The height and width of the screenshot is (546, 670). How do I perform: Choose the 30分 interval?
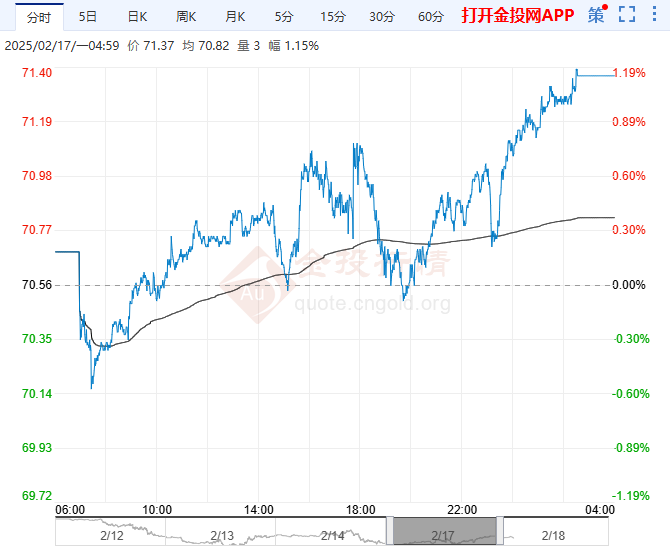pos(381,16)
